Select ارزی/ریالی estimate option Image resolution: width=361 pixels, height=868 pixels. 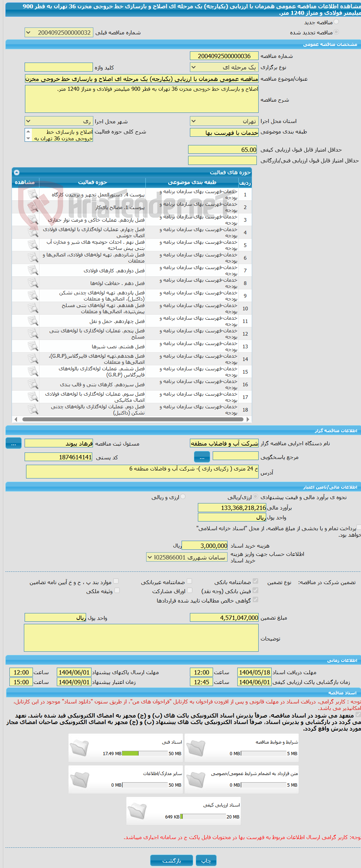click(256, 497)
